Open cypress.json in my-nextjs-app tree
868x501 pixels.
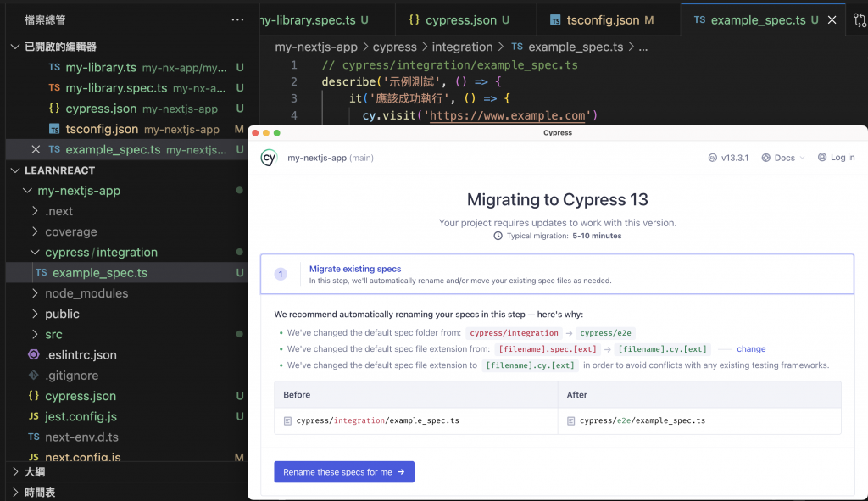coord(127,395)
